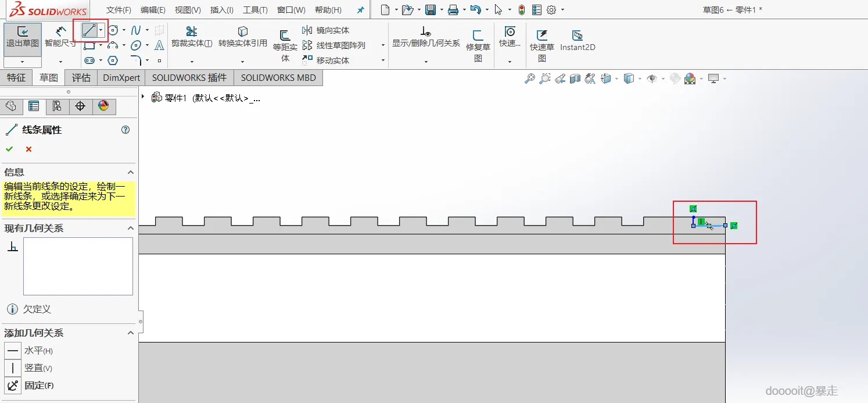
Task: Select Mirror Entities (镜向实体) tool
Action: point(326,30)
